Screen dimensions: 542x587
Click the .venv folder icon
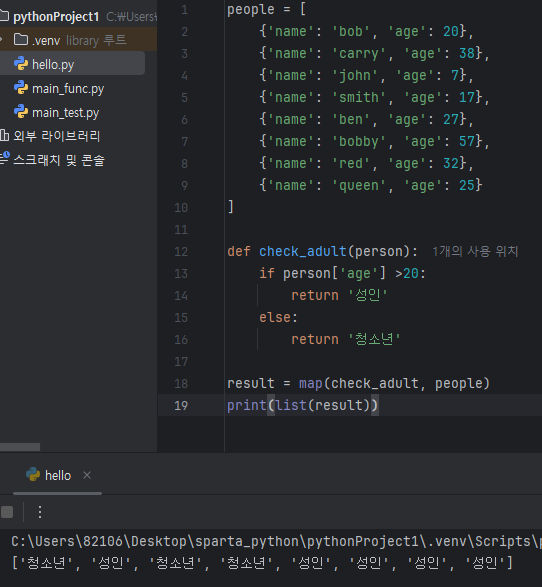pos(21,39)
